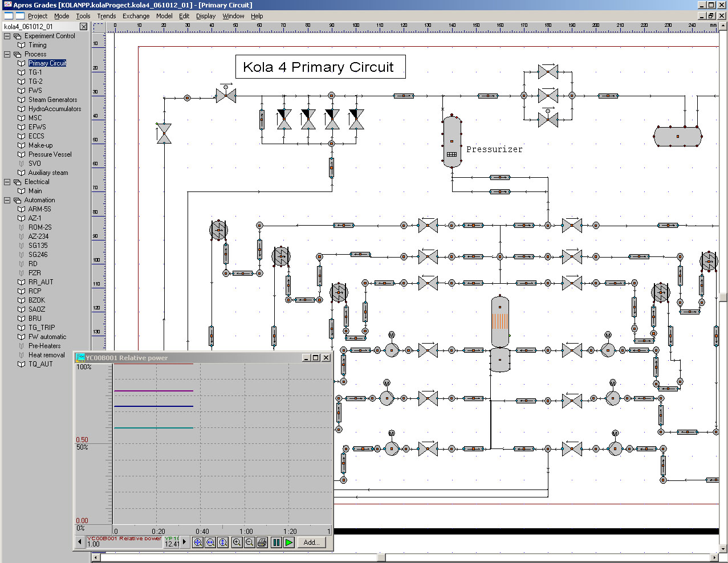The width and height of the screenshot is (728, 563).
Task: Zoom in on the trend chart
Action: pyautogui.click(x=237, y=542)
